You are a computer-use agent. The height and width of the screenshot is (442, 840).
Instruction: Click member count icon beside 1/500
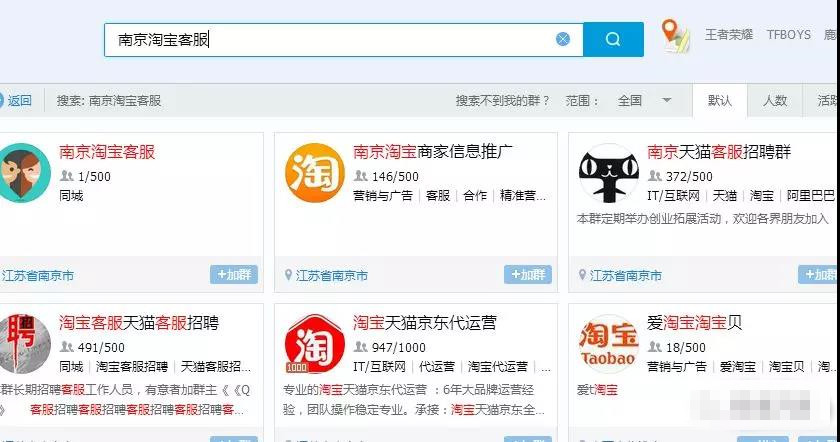point(66,176)
